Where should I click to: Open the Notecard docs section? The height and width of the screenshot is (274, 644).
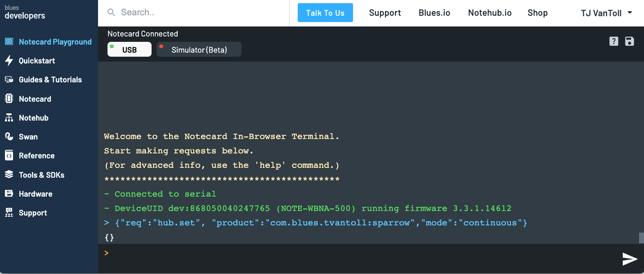35,99
